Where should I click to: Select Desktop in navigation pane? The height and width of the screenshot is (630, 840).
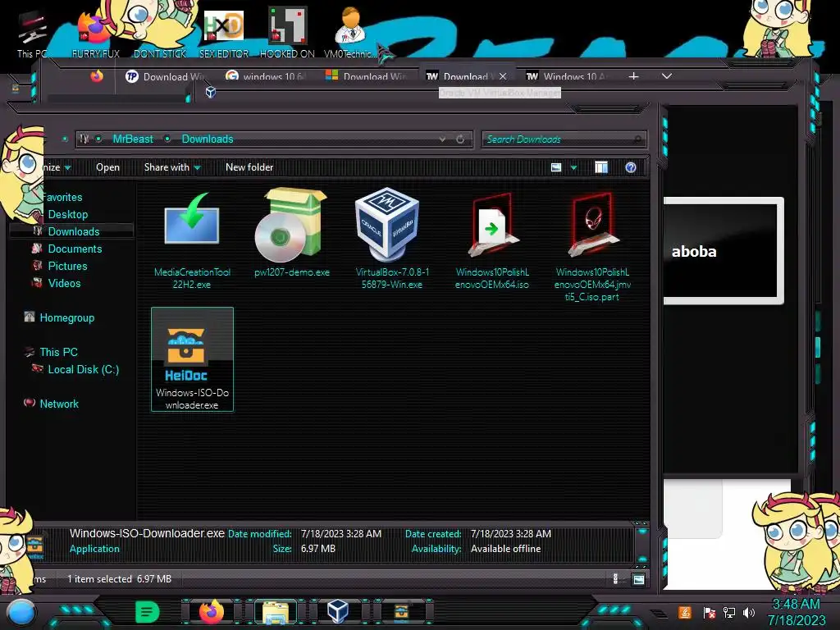point(68,215)
